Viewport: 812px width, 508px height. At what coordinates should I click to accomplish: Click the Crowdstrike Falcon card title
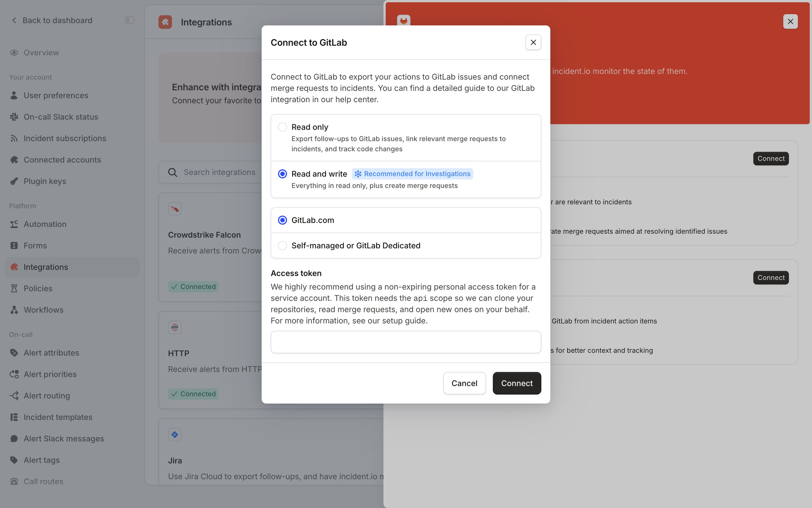(204, 235)
